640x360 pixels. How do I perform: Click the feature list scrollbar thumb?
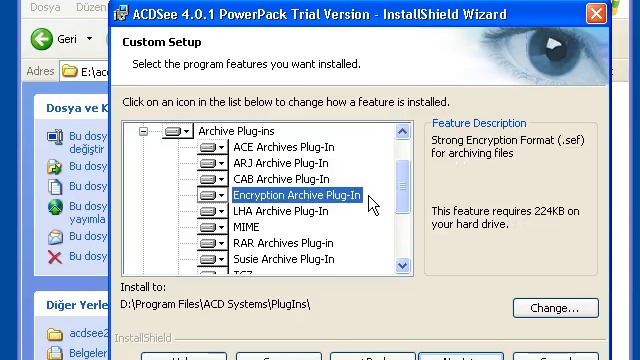(x=402, y=187)
